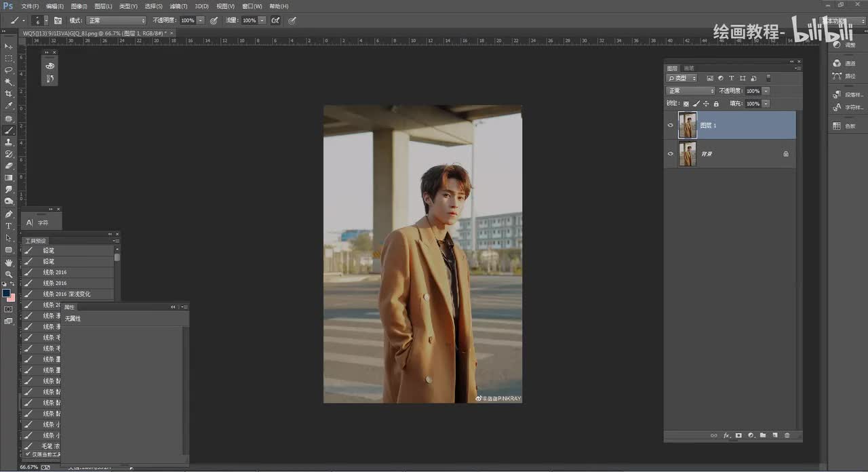This screenshot has height=472, width=868.
Task: Open the layer blend mode 正常 dropdown
Action: coord(690,91)
